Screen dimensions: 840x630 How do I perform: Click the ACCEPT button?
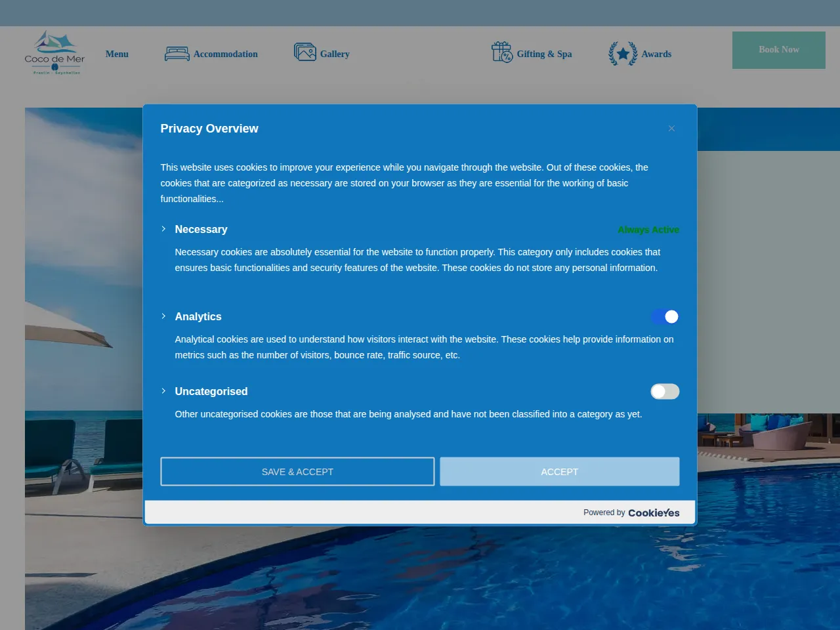click(x=560, y=472)
